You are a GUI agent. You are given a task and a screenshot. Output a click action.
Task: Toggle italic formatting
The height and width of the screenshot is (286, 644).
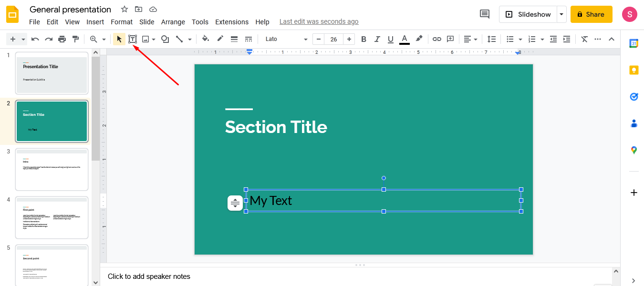[376, 39]
